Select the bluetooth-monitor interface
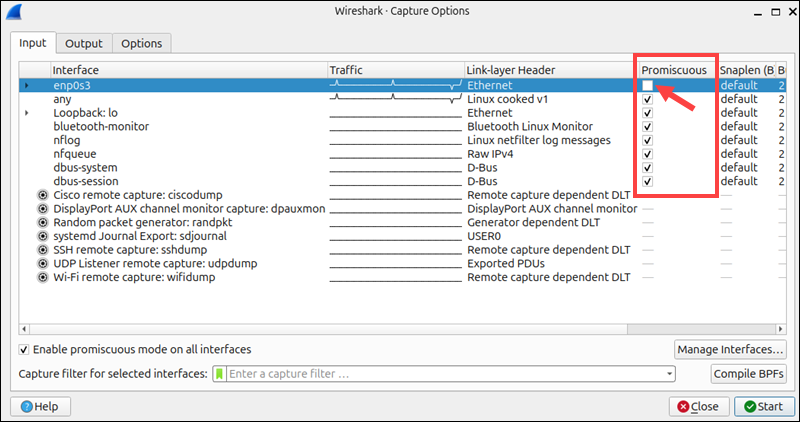 click(402, 127)
